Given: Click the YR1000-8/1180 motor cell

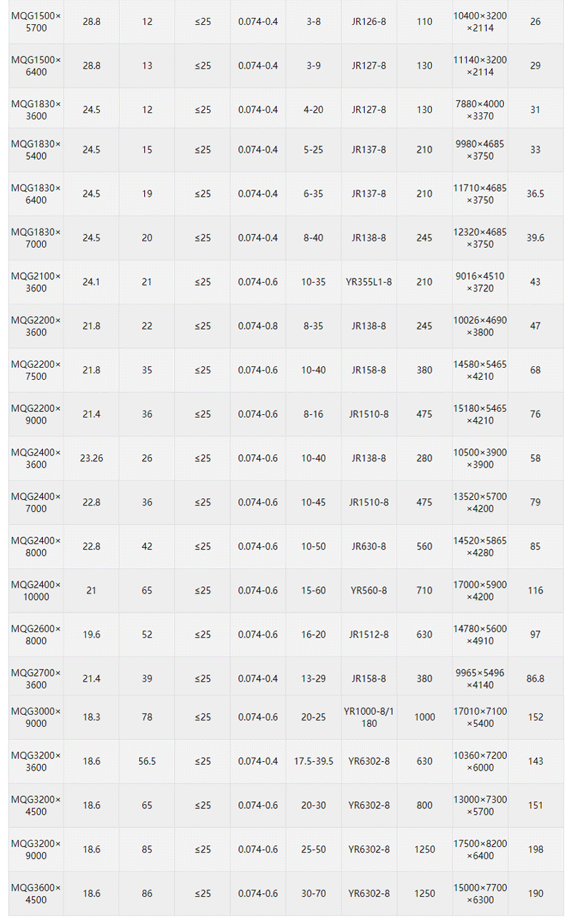Looking at the screenshot, I should (x=368, y=717).
